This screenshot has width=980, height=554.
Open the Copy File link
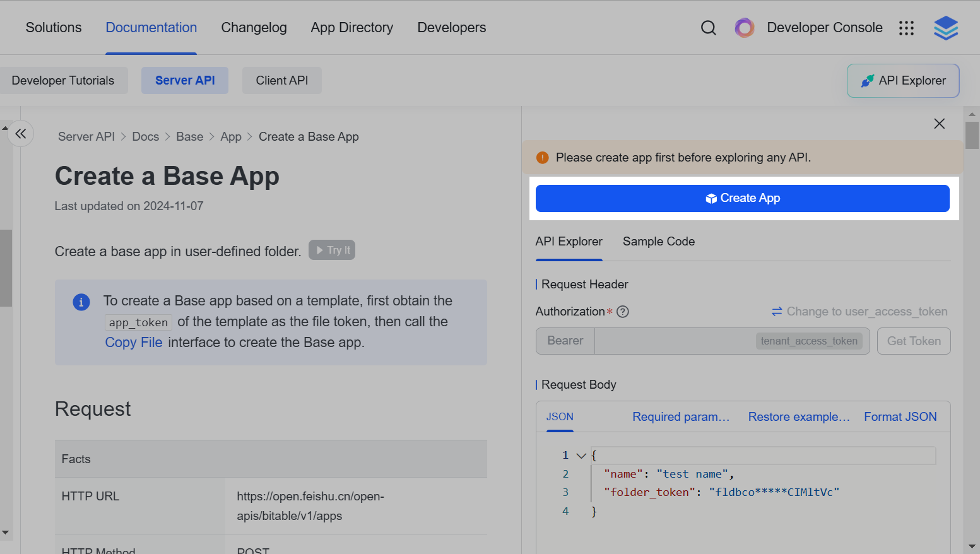tap(134, 343)
